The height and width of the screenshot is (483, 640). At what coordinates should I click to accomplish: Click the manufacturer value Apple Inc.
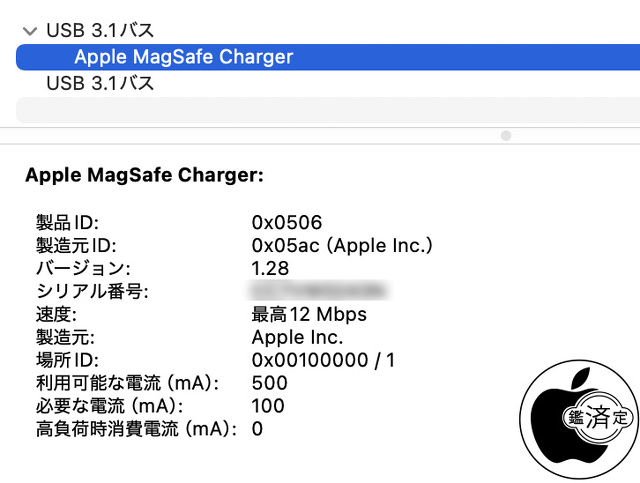click(298, 337)
